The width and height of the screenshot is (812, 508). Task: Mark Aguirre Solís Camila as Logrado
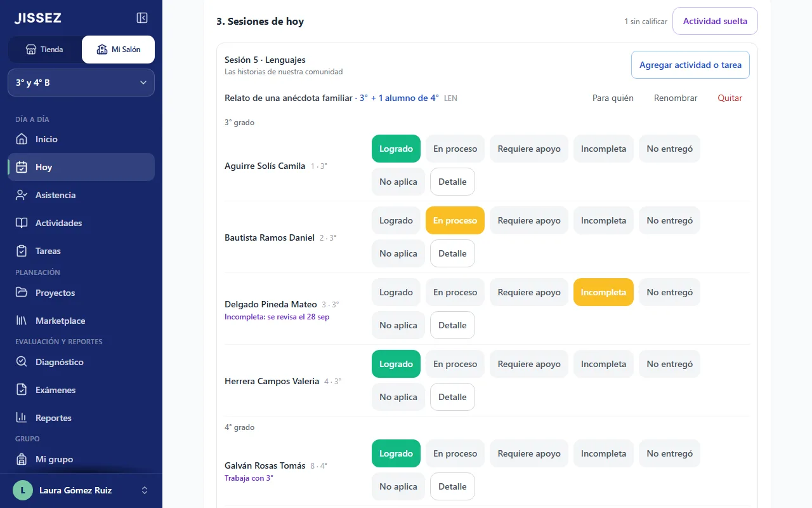click(396, 149)
